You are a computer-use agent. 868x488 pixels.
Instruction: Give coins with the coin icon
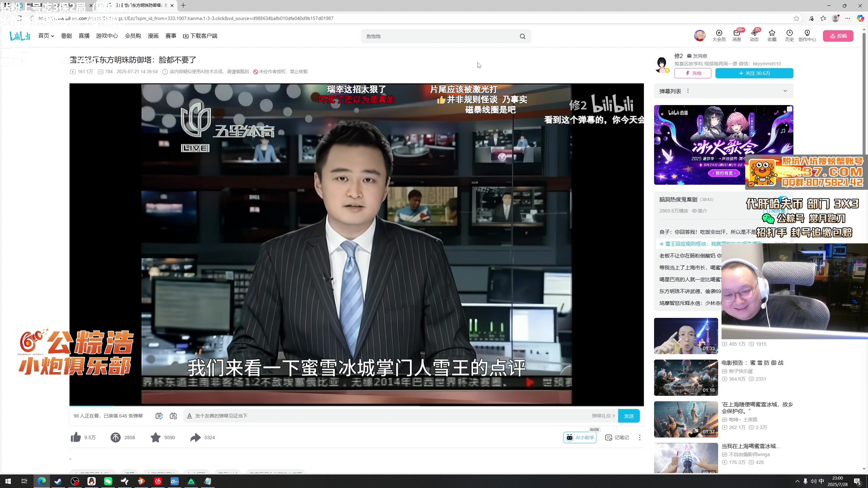pyautogui.click(x=116, y=437)
